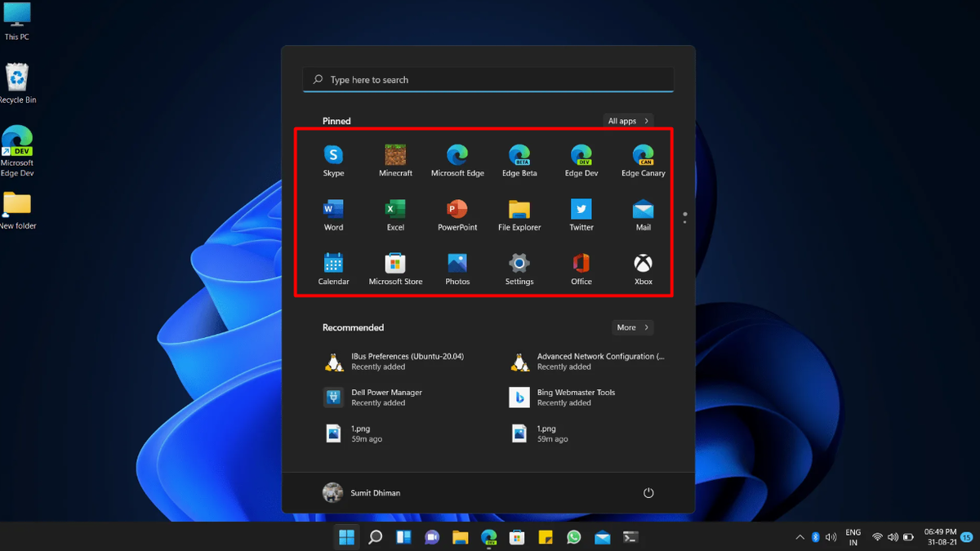
Task: Launch Calendar from pinned apps
Action: point(333,269)
